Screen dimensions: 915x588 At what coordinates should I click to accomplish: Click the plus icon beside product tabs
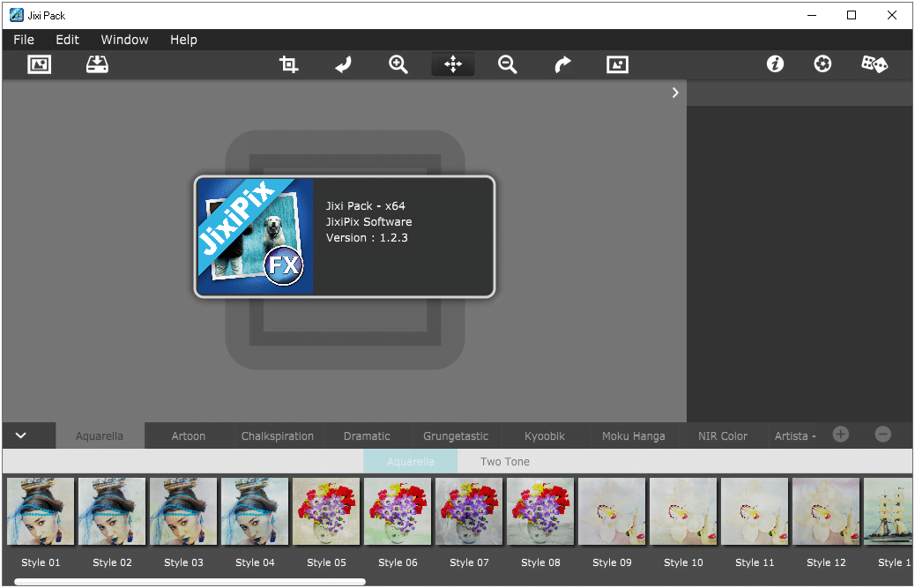coord(840,435)
